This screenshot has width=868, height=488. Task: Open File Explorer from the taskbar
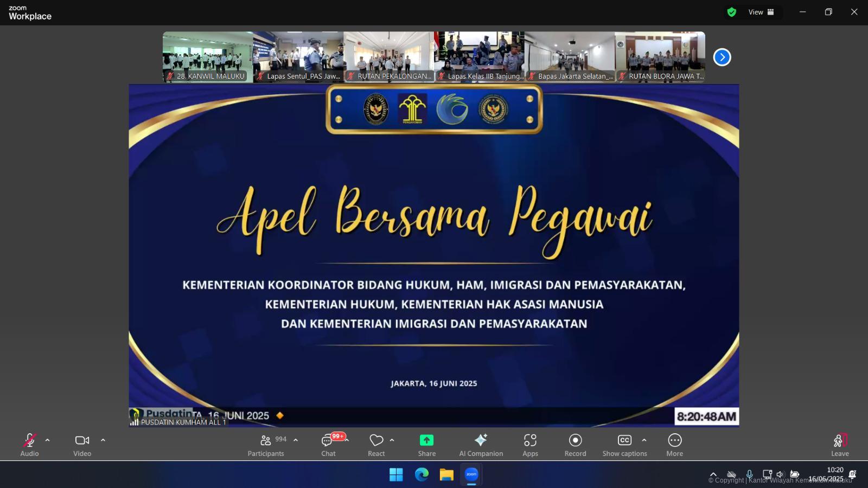tap(446, 474)
